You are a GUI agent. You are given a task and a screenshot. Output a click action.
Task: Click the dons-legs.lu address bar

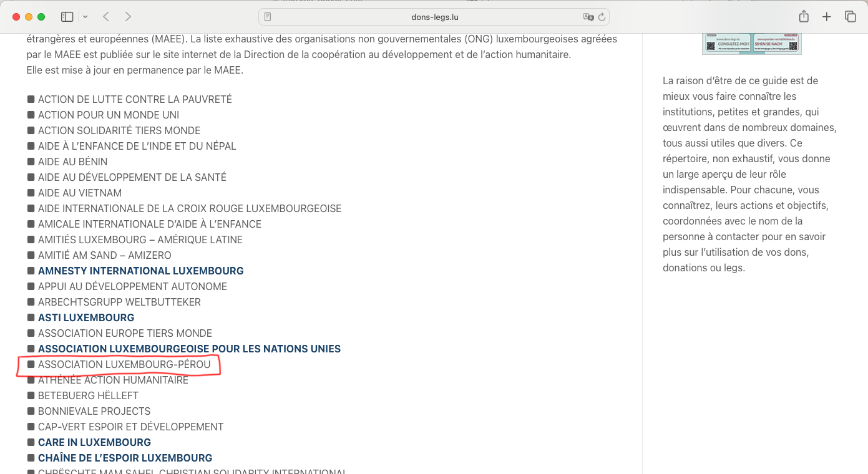point(434,17)
